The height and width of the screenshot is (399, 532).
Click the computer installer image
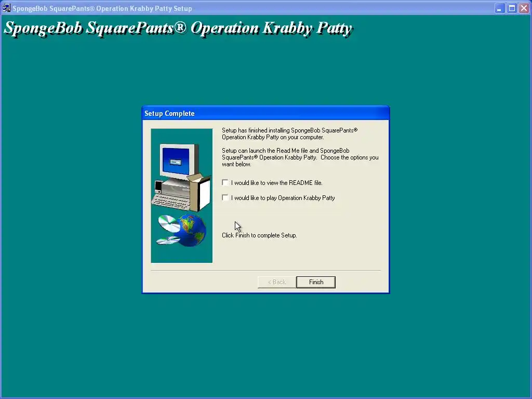181,196
